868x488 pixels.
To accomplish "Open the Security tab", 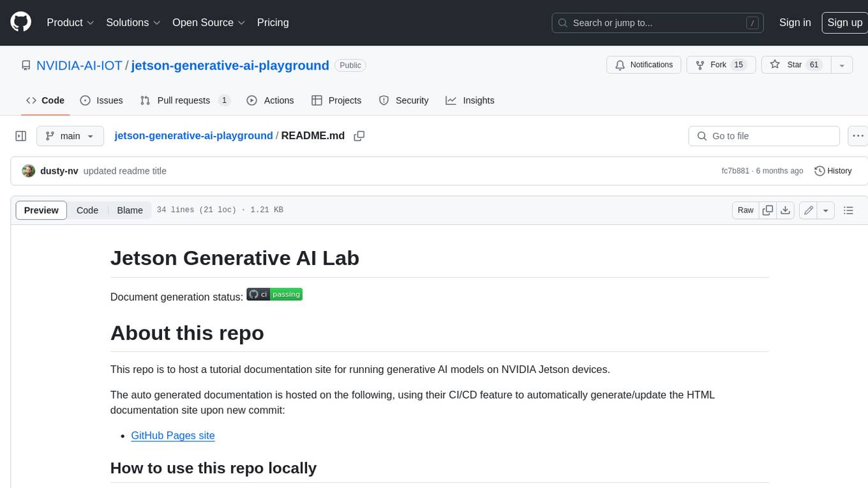I will tap(403, 100).
